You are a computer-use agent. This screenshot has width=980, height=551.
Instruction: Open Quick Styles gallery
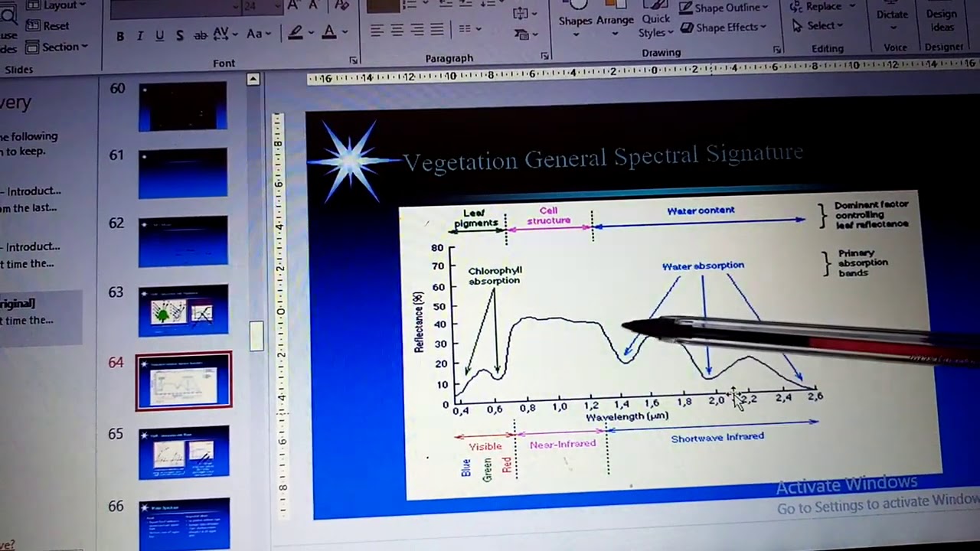(656, 20)
